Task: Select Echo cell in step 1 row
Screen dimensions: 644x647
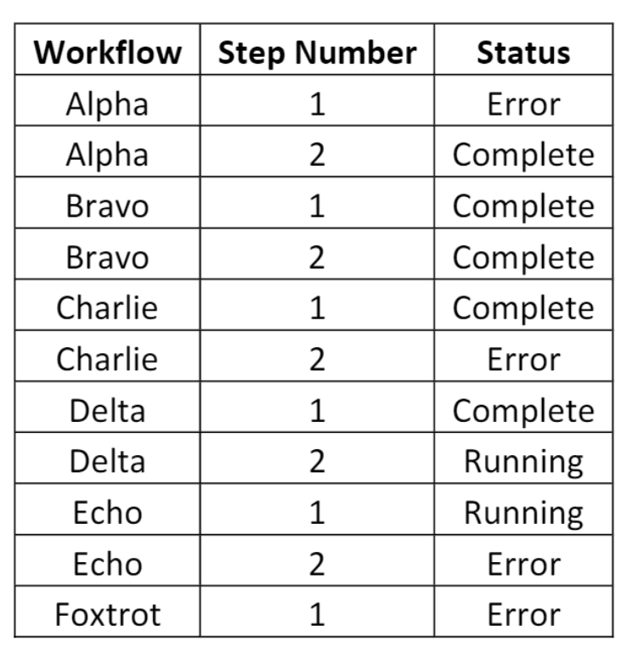Action: (x=107, y=510)
